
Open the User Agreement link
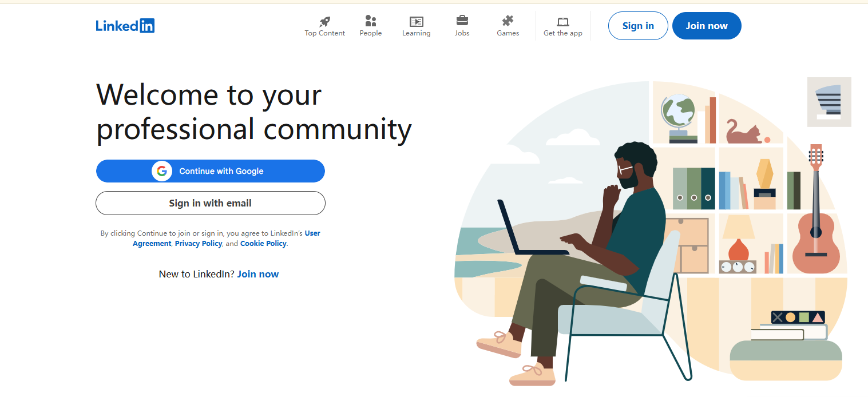pyautogui.click(x=227, y=239)
